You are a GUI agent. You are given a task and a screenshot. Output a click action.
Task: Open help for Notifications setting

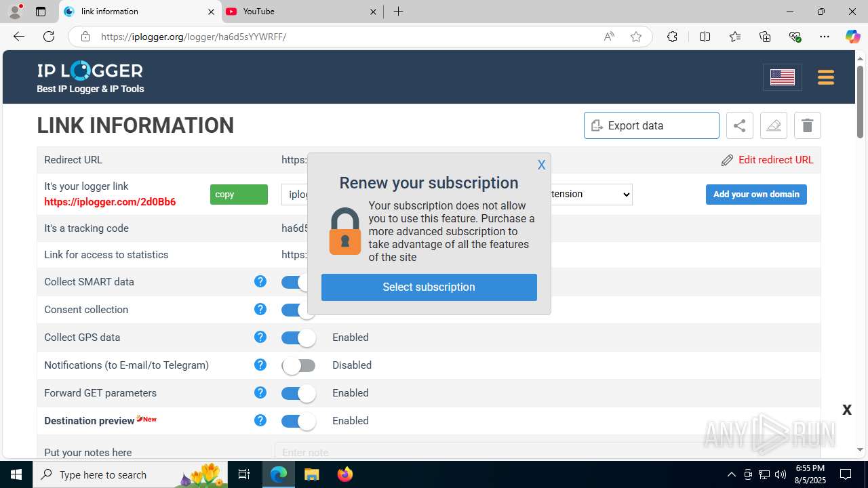pyautogui.click(x=260, y=365)
